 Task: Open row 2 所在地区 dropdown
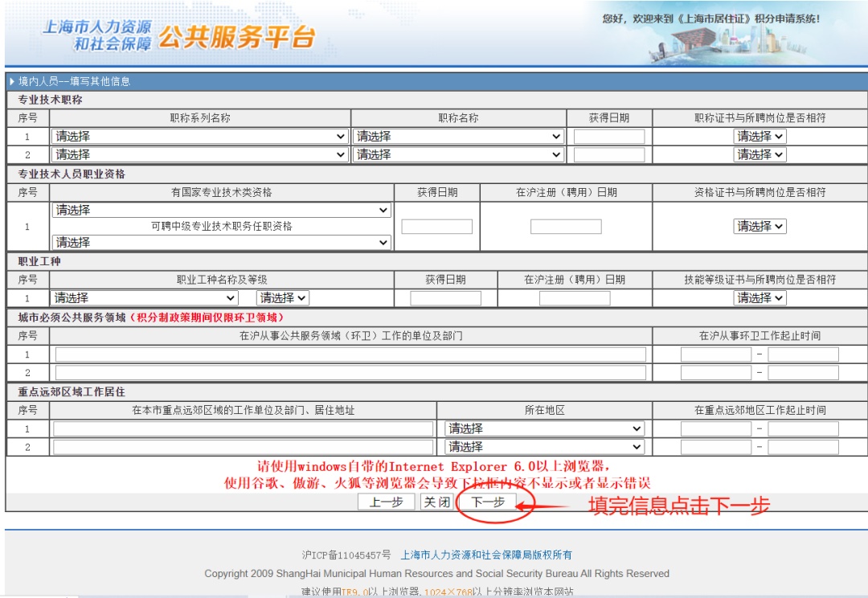[x=544, y=447]
